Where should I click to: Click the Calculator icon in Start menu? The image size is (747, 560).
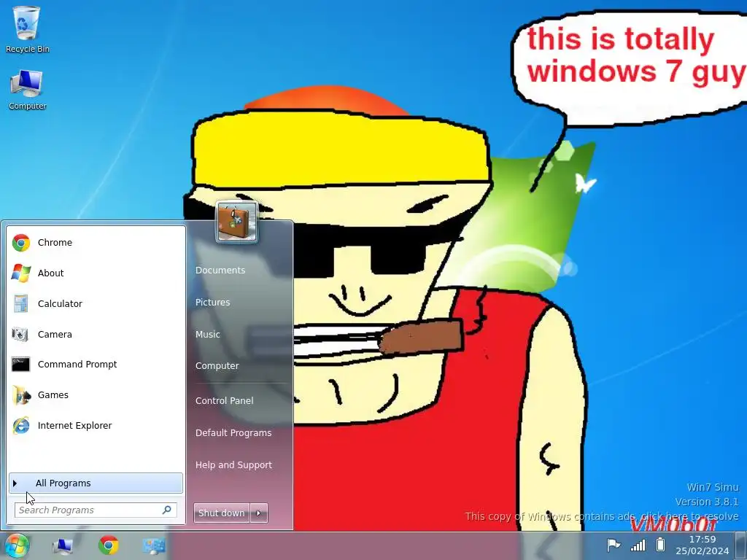pyautogui.click(x=20, y=304)
